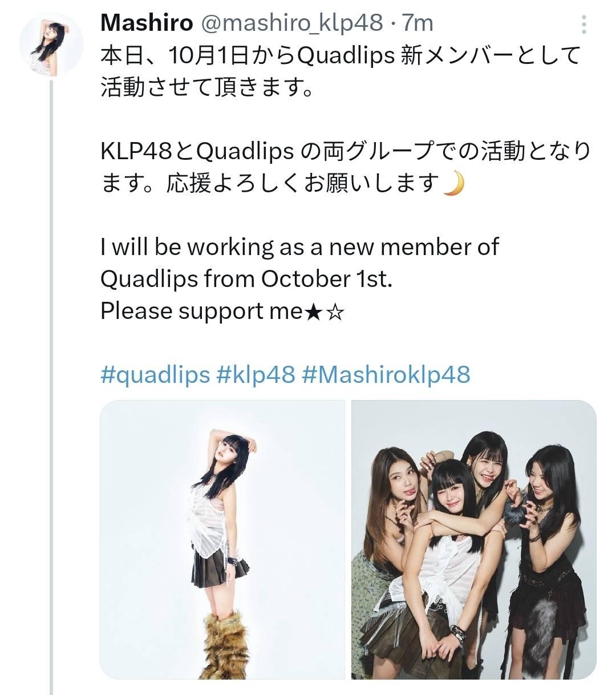Click the 7m tweet timestamp
The height and width of the screenshot is (695, 616).
click(418, 23)
